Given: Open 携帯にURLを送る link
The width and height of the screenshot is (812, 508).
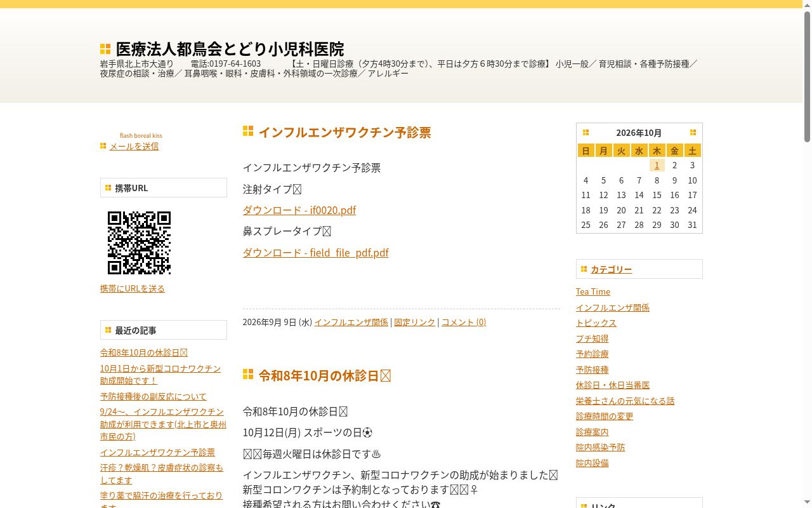Looking at the screenshot, I should click(x=132, y=288).
